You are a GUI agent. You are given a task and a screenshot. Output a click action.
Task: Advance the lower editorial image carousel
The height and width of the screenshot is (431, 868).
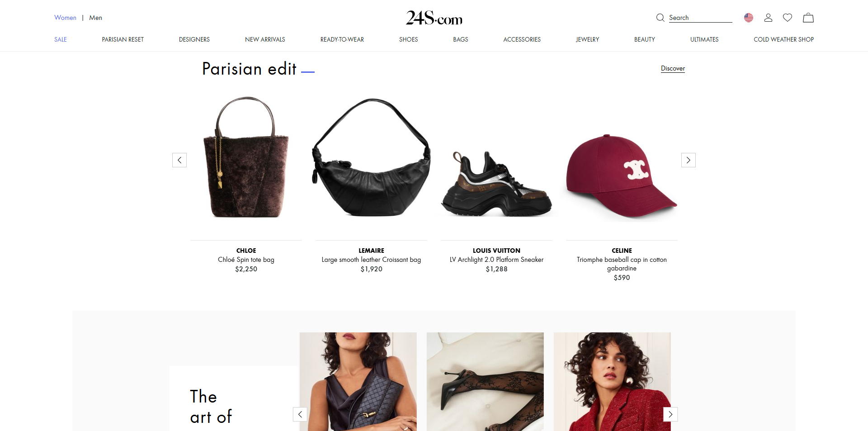pos(670,414)
